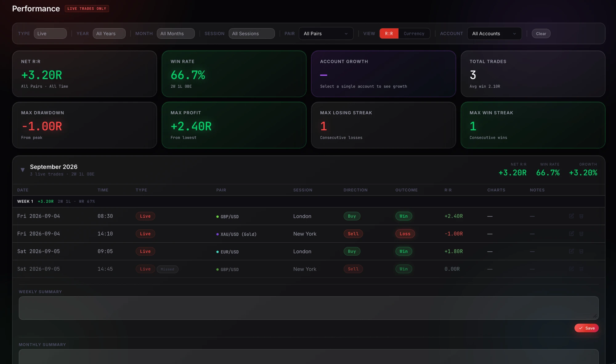
Task: Switch view to R:R
Action: pos(389,34)
